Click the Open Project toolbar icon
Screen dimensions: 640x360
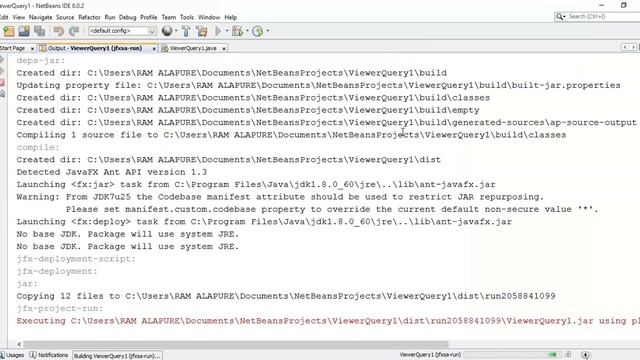pos(24,31)
